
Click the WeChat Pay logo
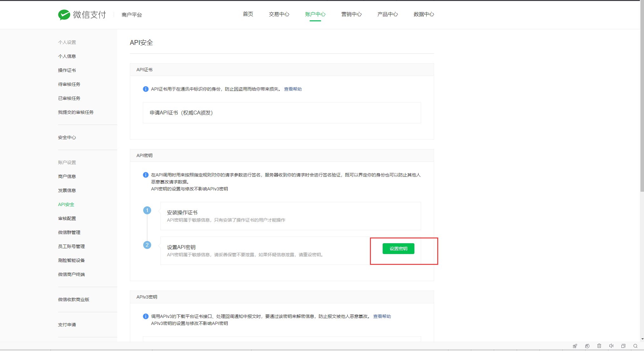pyautogui.click(x=82, y=15)
